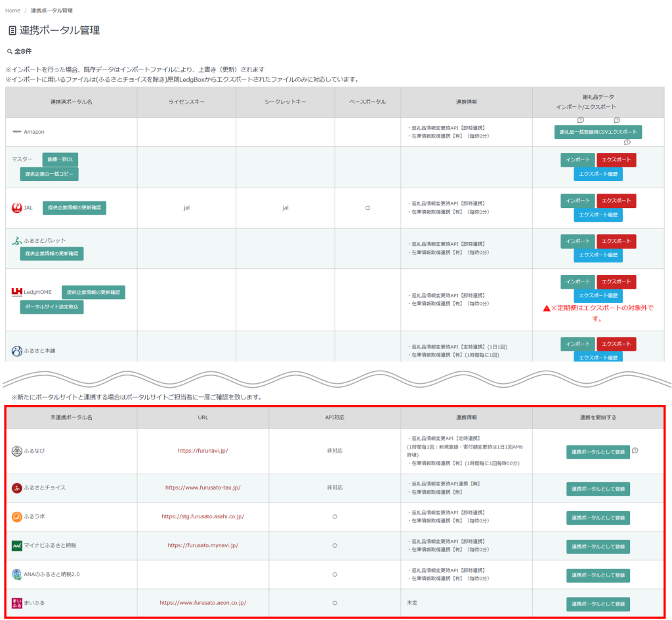Click 提供企業の一括コピー button
This screenshot has height=620, width=672.
[x=49, y=174]
